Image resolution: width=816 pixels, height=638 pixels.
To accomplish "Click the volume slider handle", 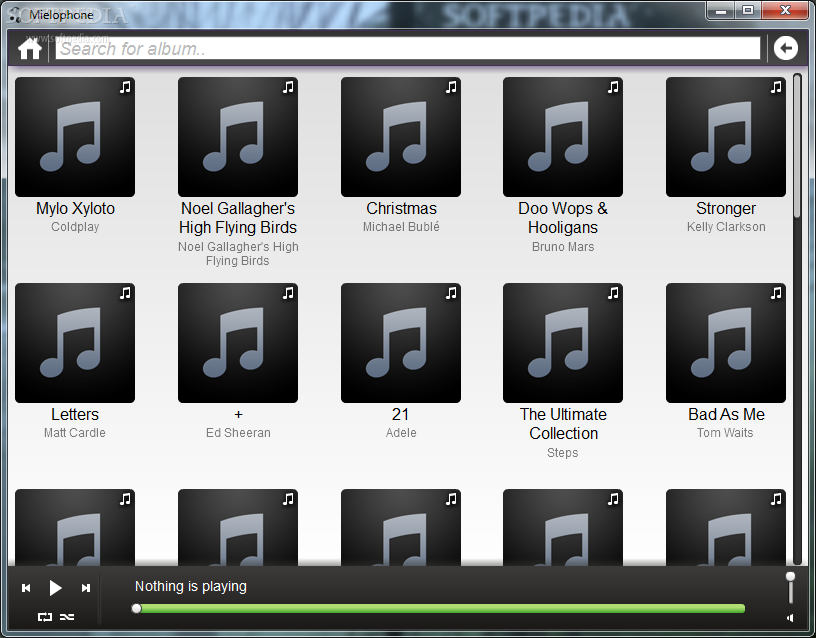I will tap(790, 577).
